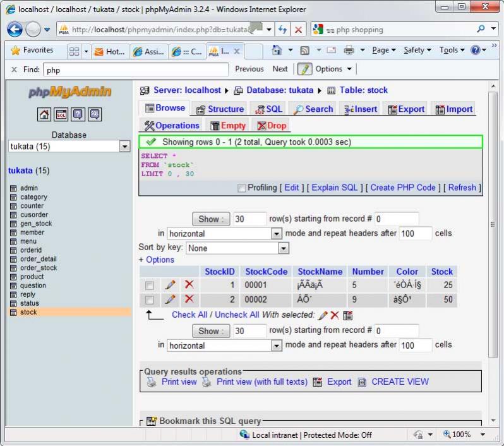Click the Print icon in command bar

(349, 50)
